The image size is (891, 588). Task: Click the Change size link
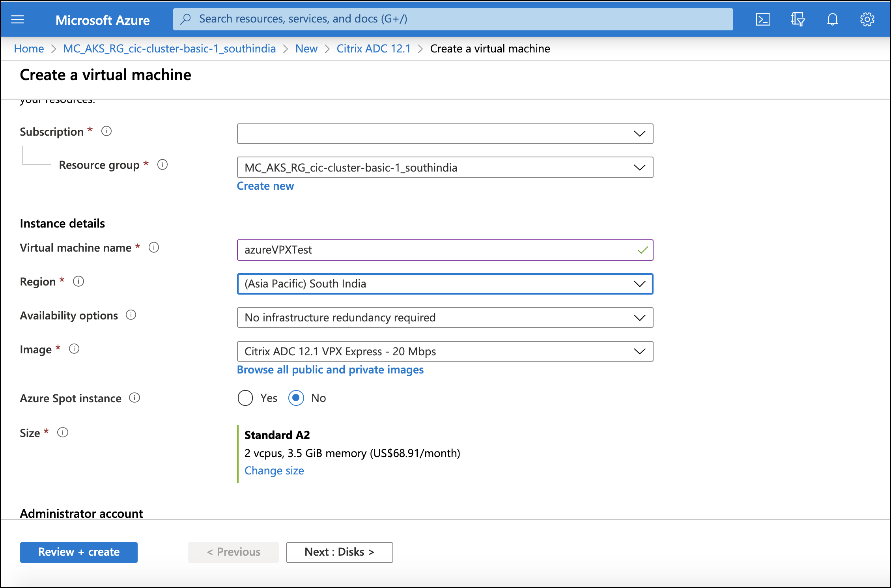click(274, 470)
